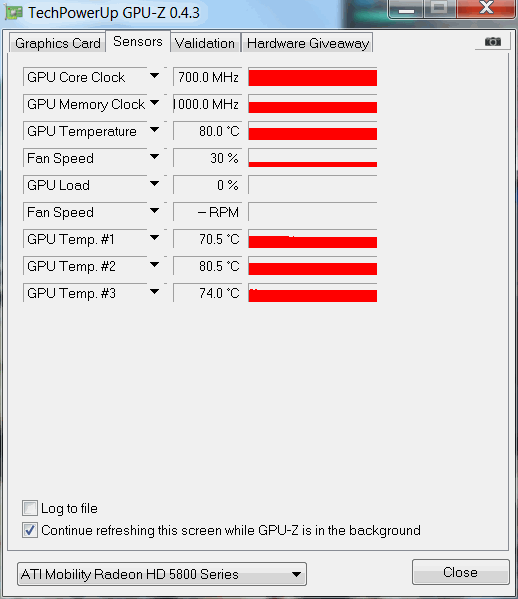Screen dimensions: 518x599
Task: Take a screenshot with the camera icon
Action: pyautogui.click(x=493, y=41)
